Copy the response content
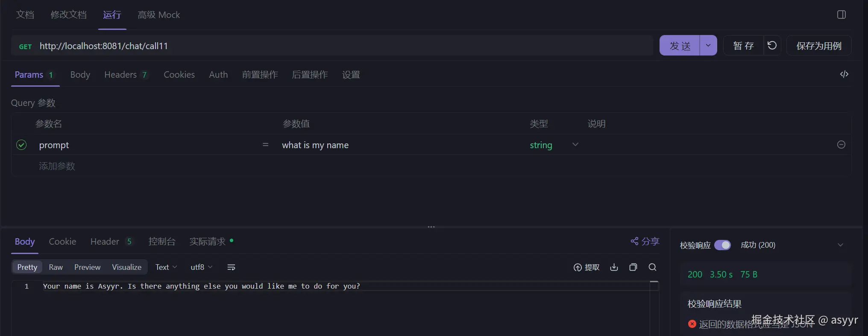Image resolution: width=868 pixels, height=336 pixels. coord(633,267)
